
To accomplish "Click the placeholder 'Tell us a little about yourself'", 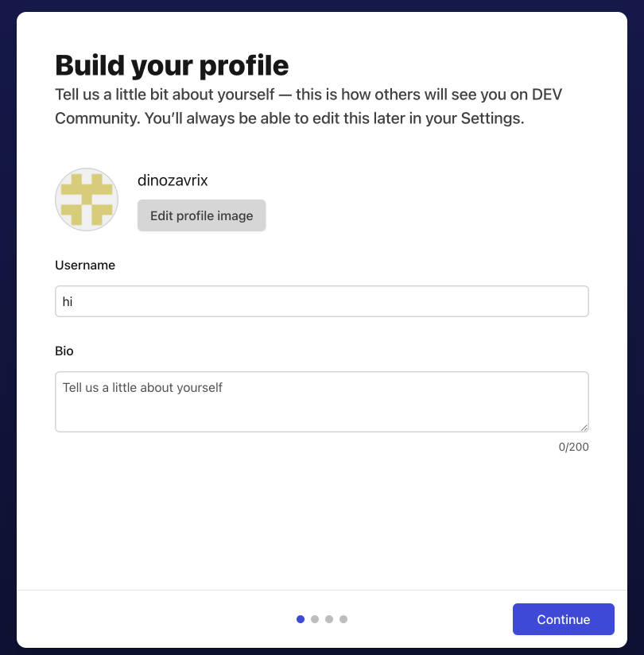I will (x=142, y=387).
